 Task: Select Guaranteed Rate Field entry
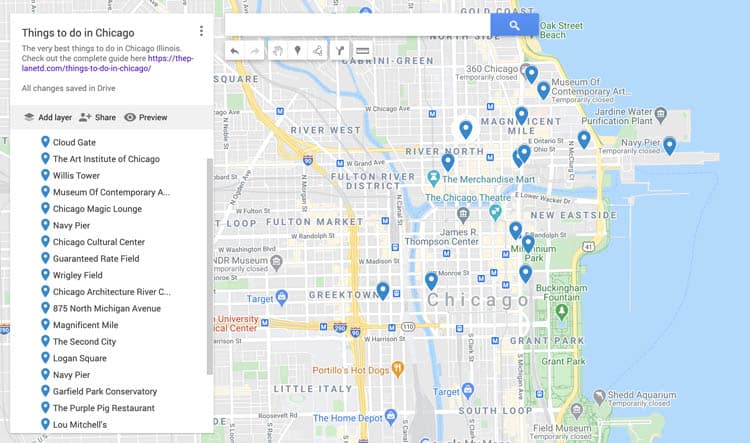96,258
